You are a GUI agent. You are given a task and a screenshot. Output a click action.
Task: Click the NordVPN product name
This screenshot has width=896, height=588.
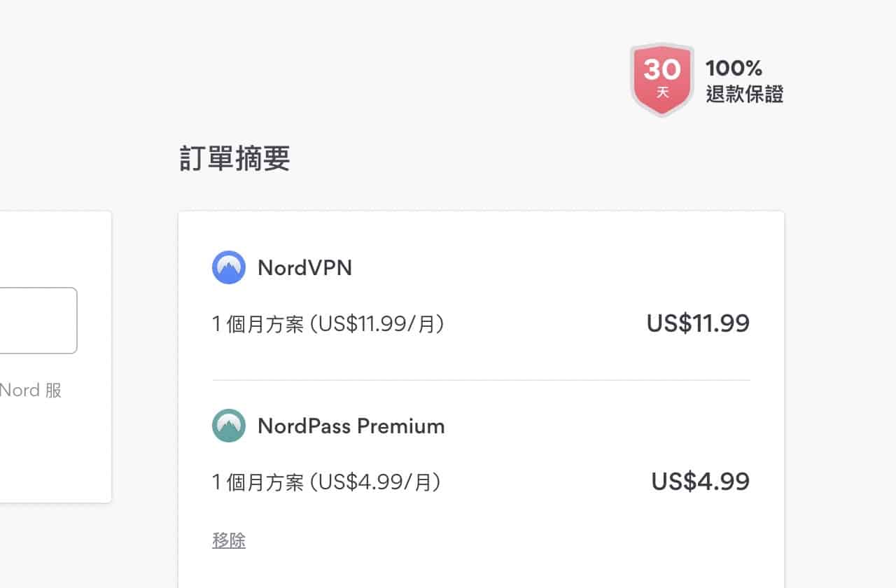point(305,267)
